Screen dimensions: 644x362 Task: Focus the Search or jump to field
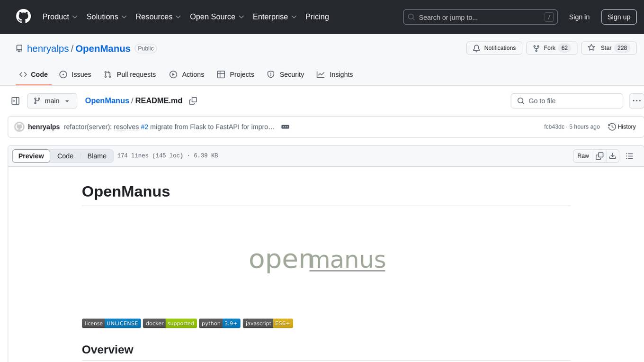[480, 17]
